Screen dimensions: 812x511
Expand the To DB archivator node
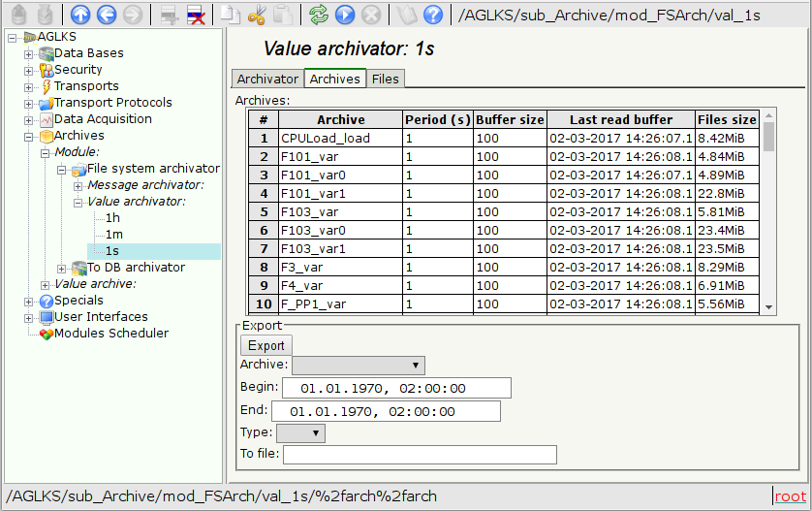tap(62, 269)
